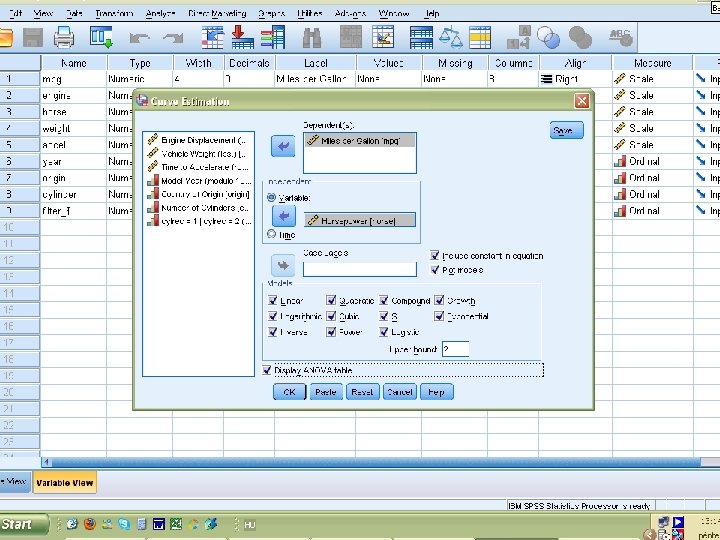Click the Recall Dialog toolbar icon
The width and height of the screenshot is (720, 540).
pos(101,37)
